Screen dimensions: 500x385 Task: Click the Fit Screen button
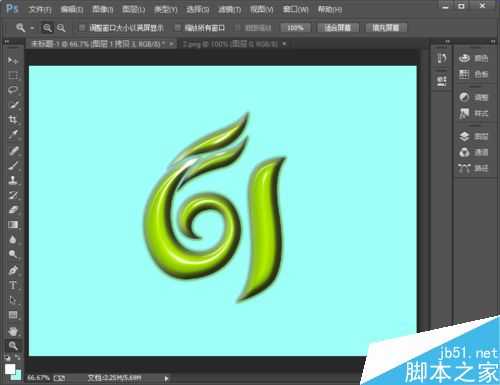[x=338, y=28]
